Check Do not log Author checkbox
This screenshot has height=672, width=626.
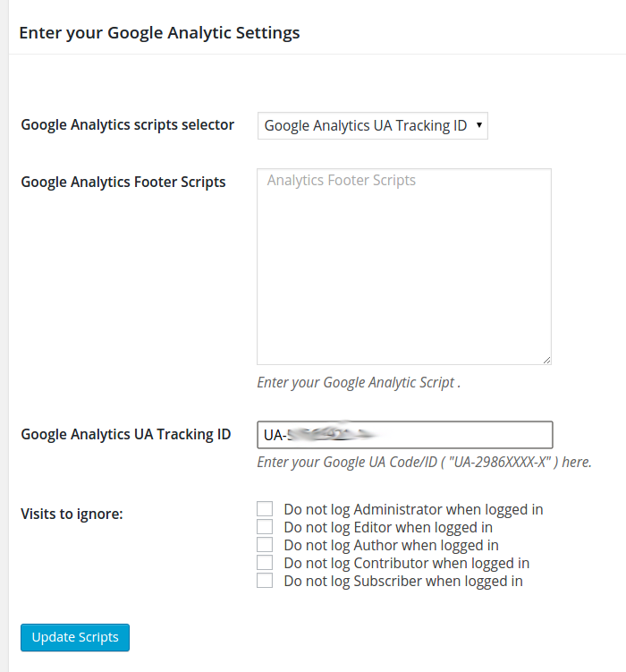pyautogui.click(x=265, y=545)
